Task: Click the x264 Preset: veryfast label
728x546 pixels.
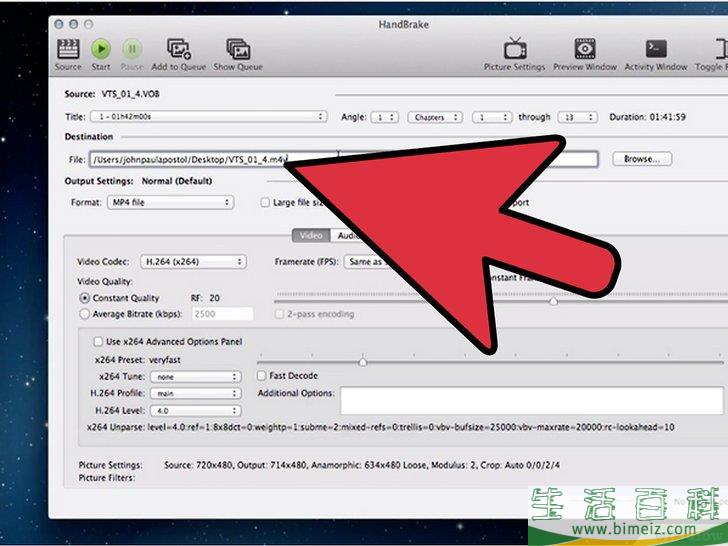Action: (x=138, y=360)
